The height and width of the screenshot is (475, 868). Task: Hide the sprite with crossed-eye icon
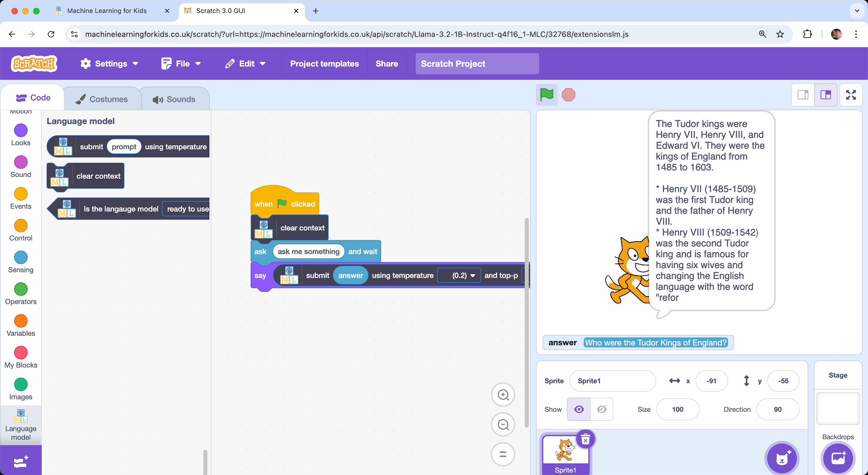(602, 409)
